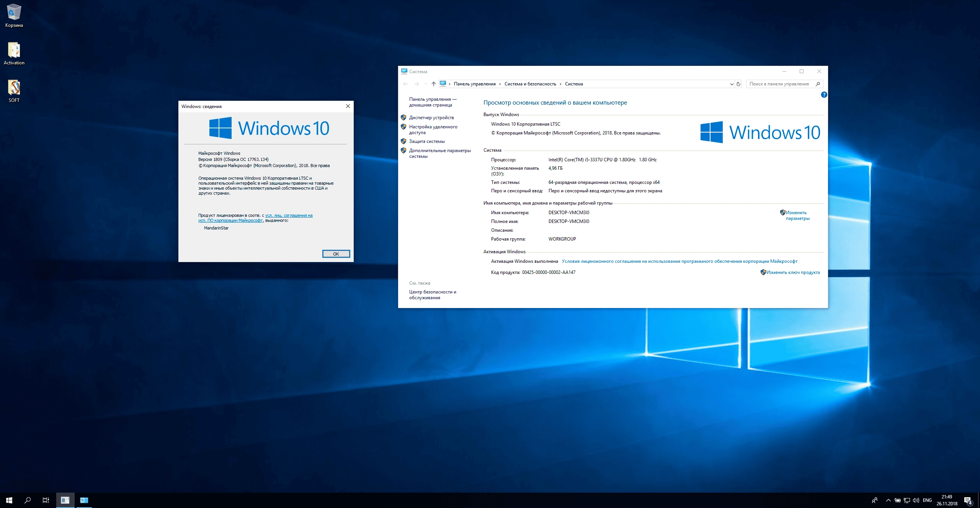Click the Windows 10 Корпоративная LTSC edition text

(526, 124)
